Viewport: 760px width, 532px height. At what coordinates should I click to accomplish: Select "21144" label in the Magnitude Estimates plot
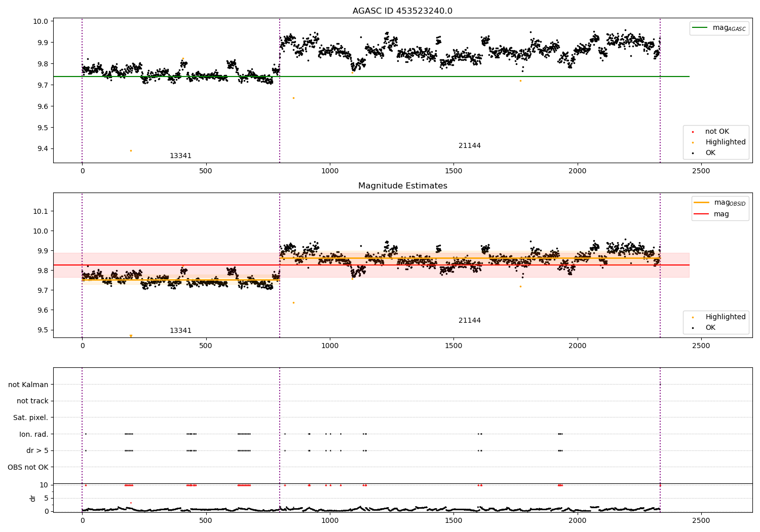(x=470, y=321)
